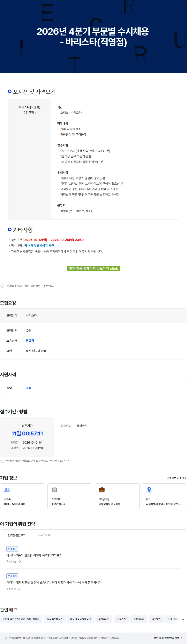Open the 홈페이지 application method link
The image size is (187, 644).
[82, 425]
